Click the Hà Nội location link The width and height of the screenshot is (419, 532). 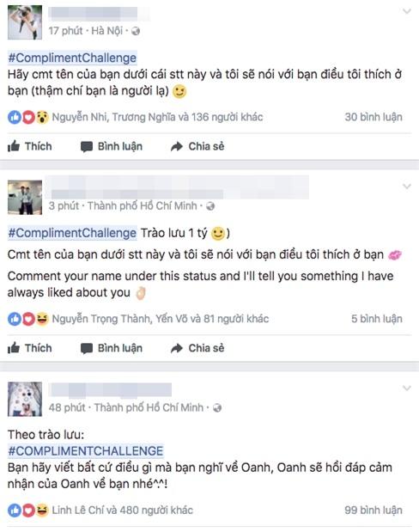pos(106,31)
